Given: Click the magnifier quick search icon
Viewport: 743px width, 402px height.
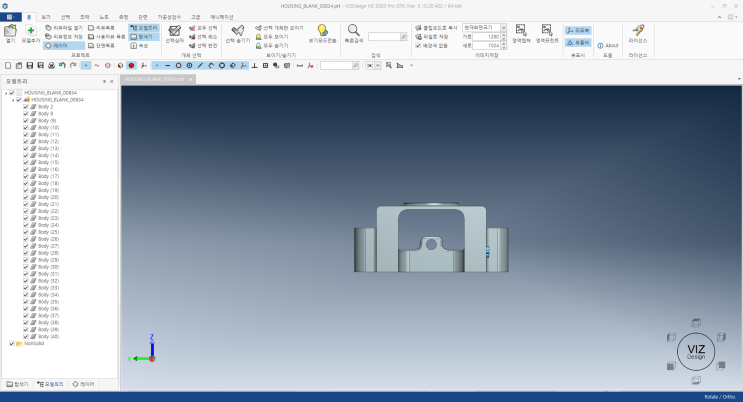Looking at the screenshot, I should [x=353, y=31].
